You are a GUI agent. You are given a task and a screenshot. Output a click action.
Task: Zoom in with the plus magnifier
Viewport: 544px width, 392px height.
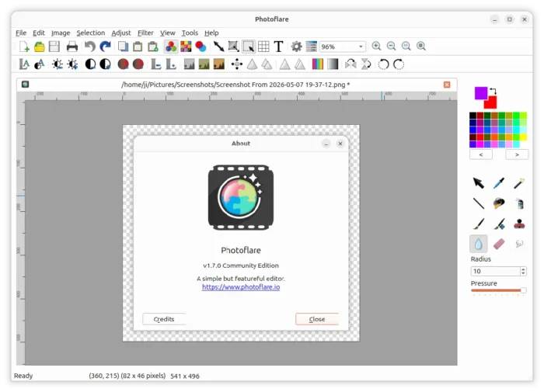click(x=376, y=46)
